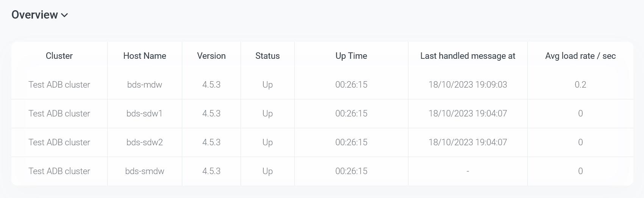Click the Status column header
The height and width of the screenshot is (198, 644).
tap(267, 56)
